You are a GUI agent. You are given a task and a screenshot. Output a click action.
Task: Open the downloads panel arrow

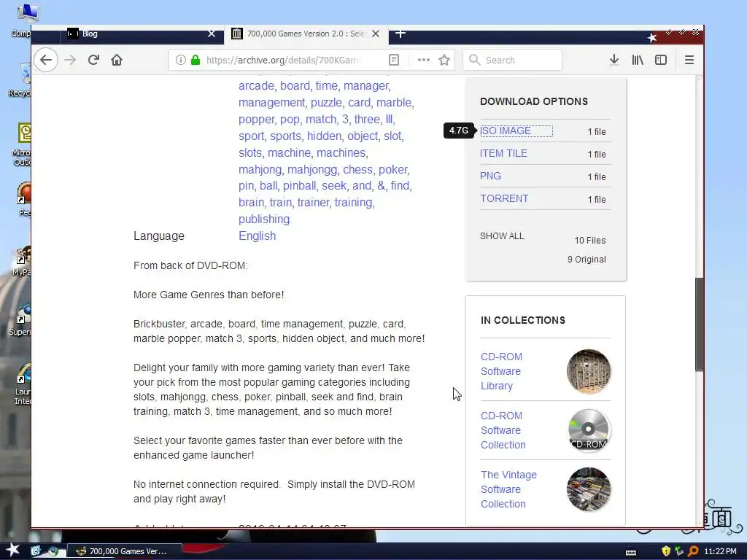(614, 60)
